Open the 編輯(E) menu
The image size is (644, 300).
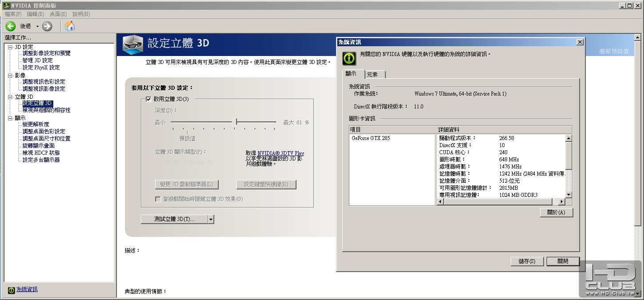click(36, 14)
